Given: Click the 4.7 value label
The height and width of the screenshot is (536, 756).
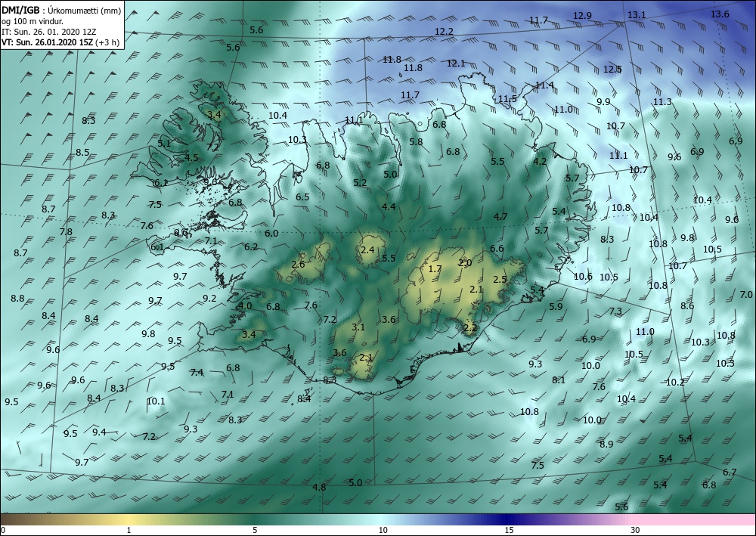Looking at the screenshot, I should click(500, 216).
